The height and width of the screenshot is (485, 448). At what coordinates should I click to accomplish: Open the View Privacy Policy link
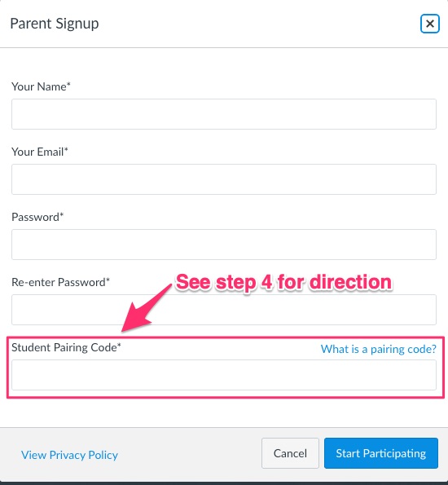pos(69,455)
